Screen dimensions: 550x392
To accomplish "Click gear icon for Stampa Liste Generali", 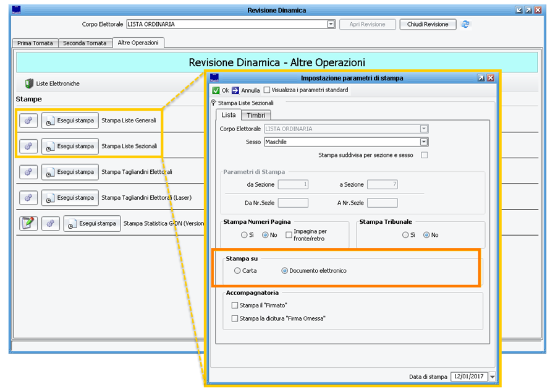I will (28, 121).
